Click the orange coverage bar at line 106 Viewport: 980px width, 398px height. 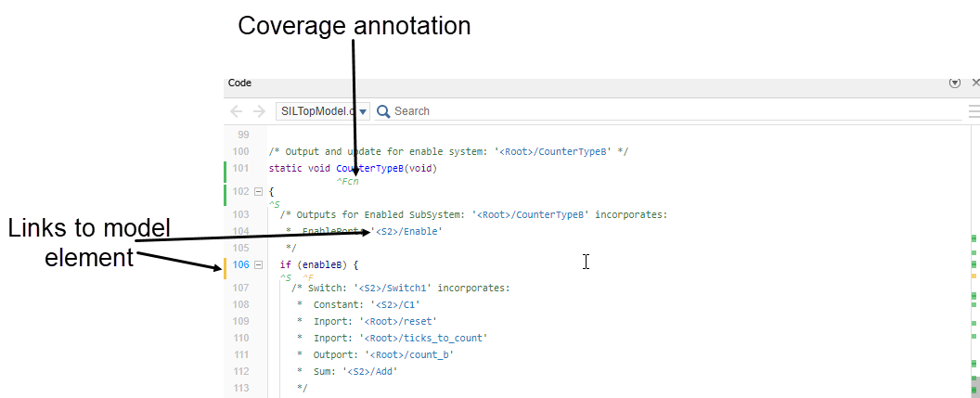click(226, 269)
